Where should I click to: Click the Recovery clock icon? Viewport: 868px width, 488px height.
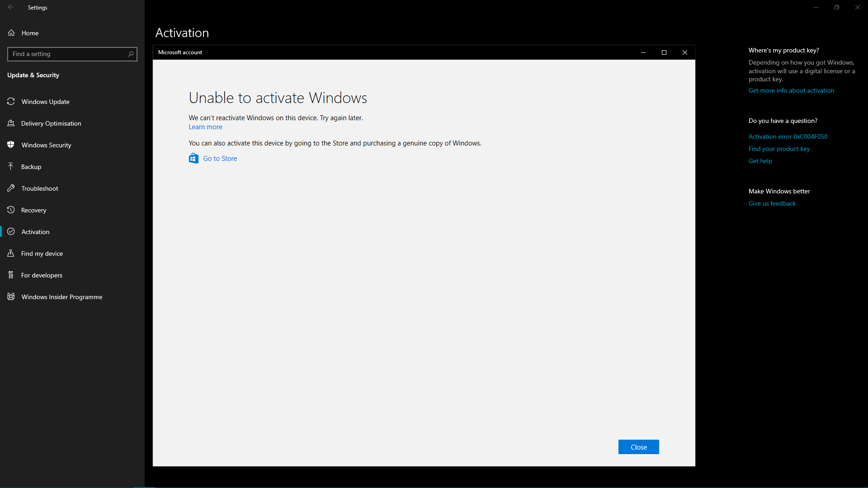pyautogui.click(x=11, y=210)
